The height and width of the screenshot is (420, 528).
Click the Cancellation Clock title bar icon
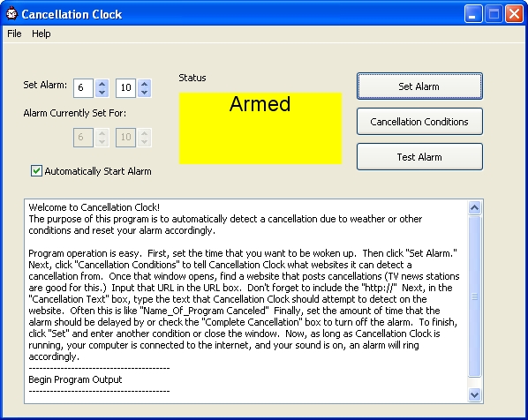pyautogui.click(x=11, y=14)
